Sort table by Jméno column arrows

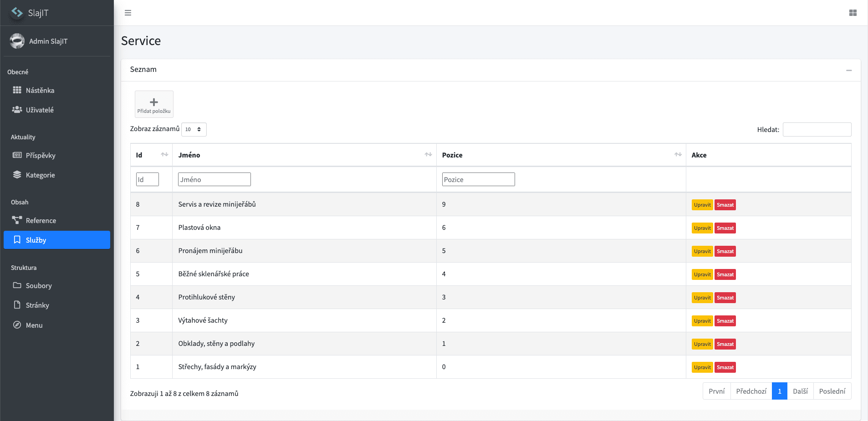(428, 155)
